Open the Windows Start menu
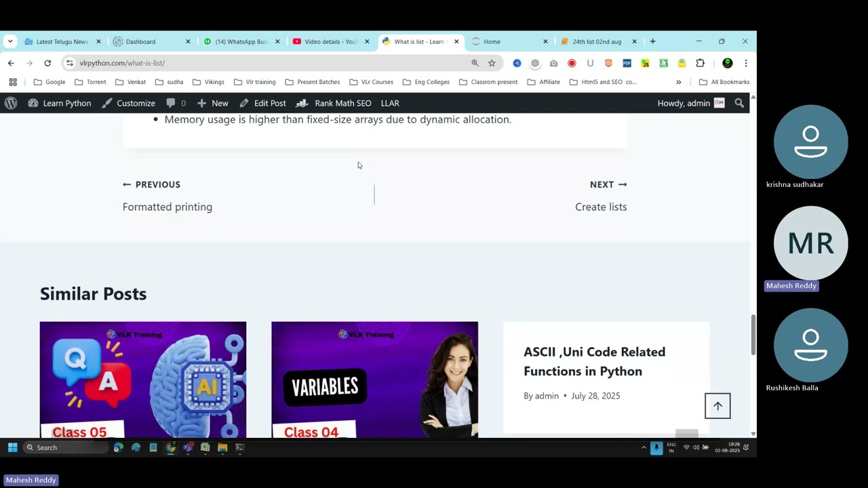 click(x=12, y=447)
